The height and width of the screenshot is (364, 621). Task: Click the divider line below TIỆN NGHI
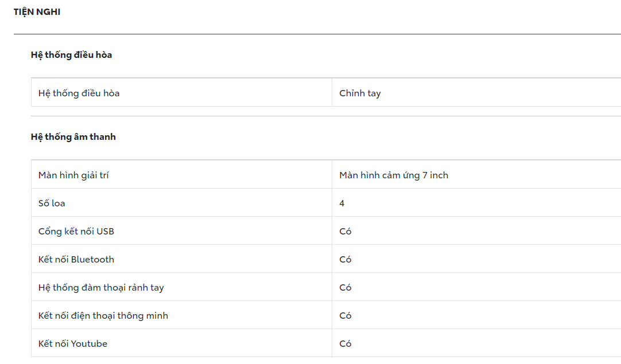317,34
